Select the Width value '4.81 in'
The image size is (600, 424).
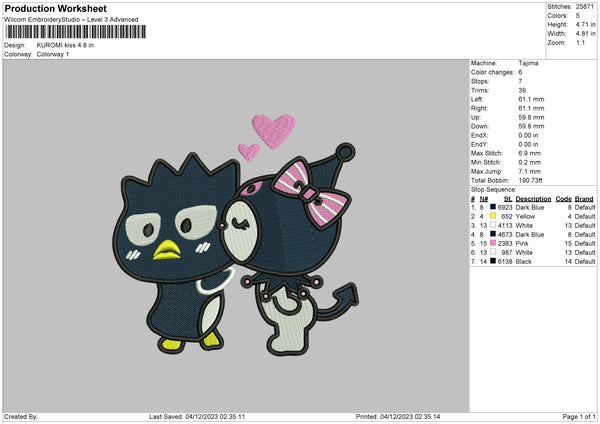pyautogui.click(x=585, y=34)
